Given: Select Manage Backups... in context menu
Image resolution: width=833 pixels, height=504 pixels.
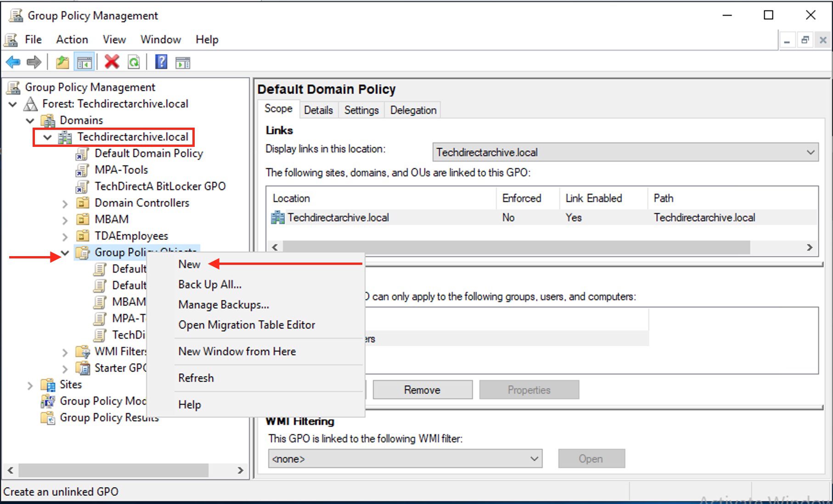Looking at the screenshot, I should 224,305.
